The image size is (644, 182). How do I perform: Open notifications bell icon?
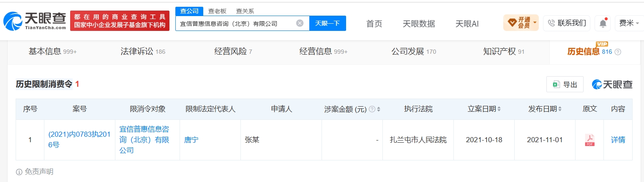click(603, 23)
